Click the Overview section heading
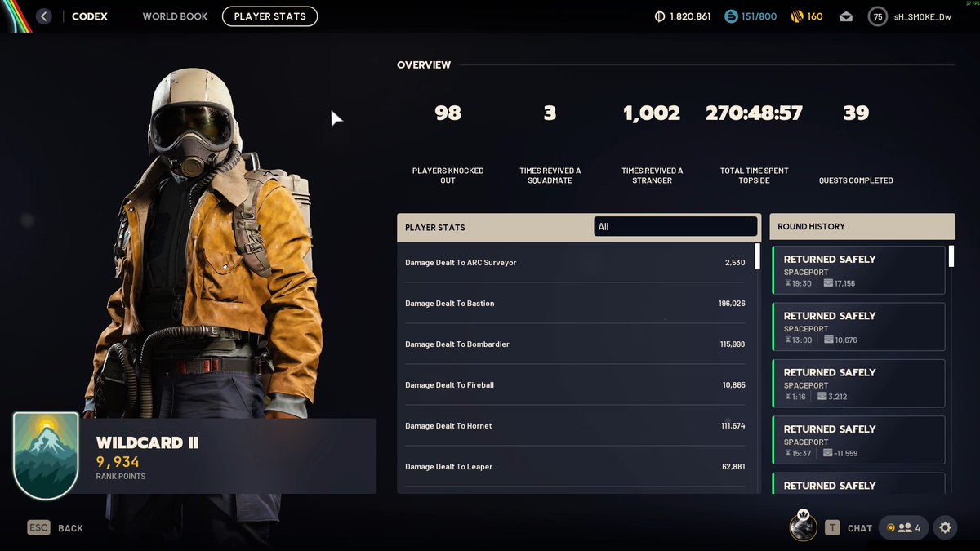 424,64
